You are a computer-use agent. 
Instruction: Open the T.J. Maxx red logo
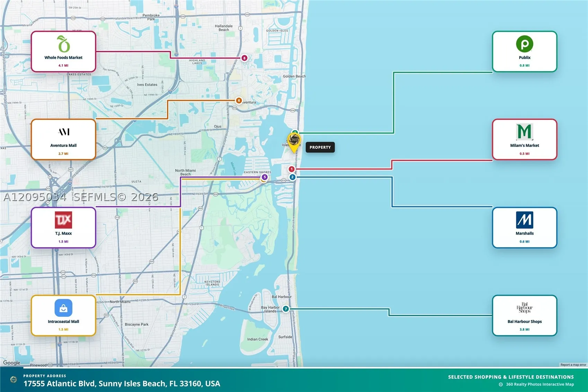(63, 220)
